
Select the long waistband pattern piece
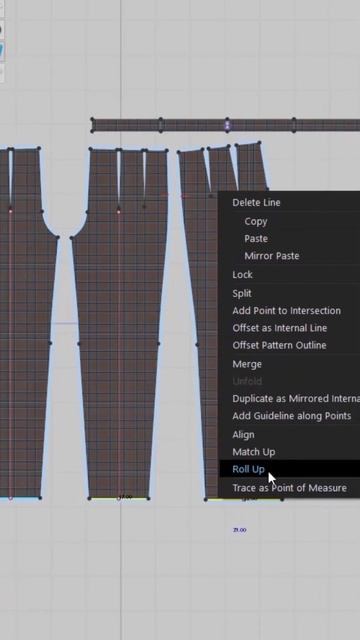click(x=225, y=125)
